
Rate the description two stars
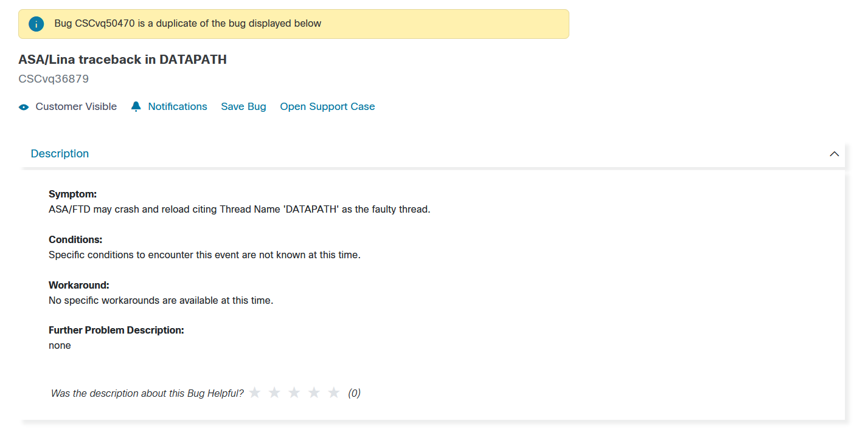tap(274, 393)
